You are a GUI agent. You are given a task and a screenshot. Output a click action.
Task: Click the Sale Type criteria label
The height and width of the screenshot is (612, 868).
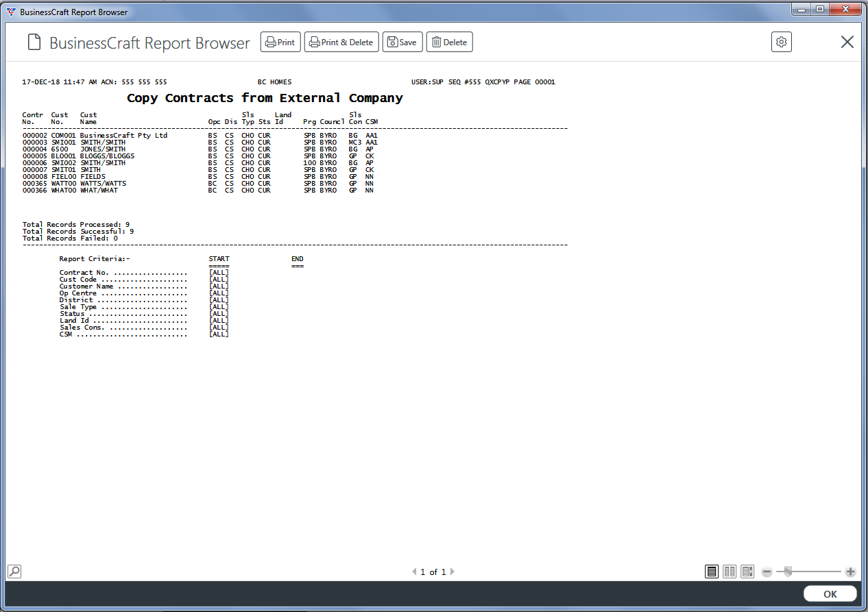[x=78, y=307]
